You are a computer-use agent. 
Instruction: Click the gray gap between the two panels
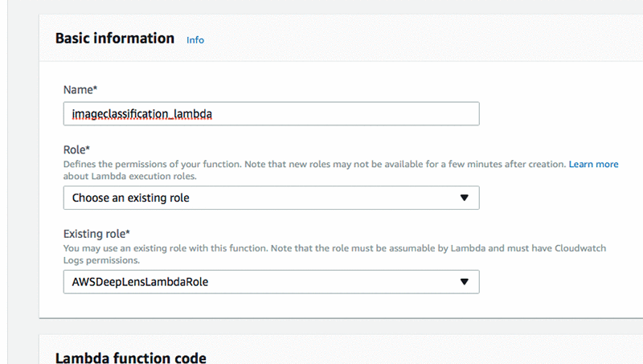point(321,325)
